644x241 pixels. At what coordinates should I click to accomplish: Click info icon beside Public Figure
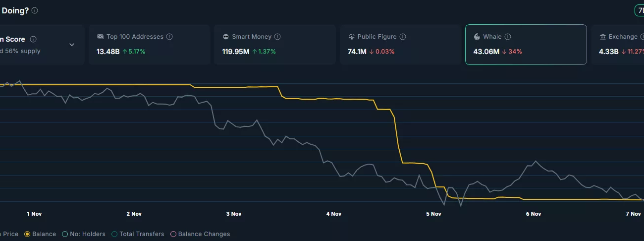(403, 37)
